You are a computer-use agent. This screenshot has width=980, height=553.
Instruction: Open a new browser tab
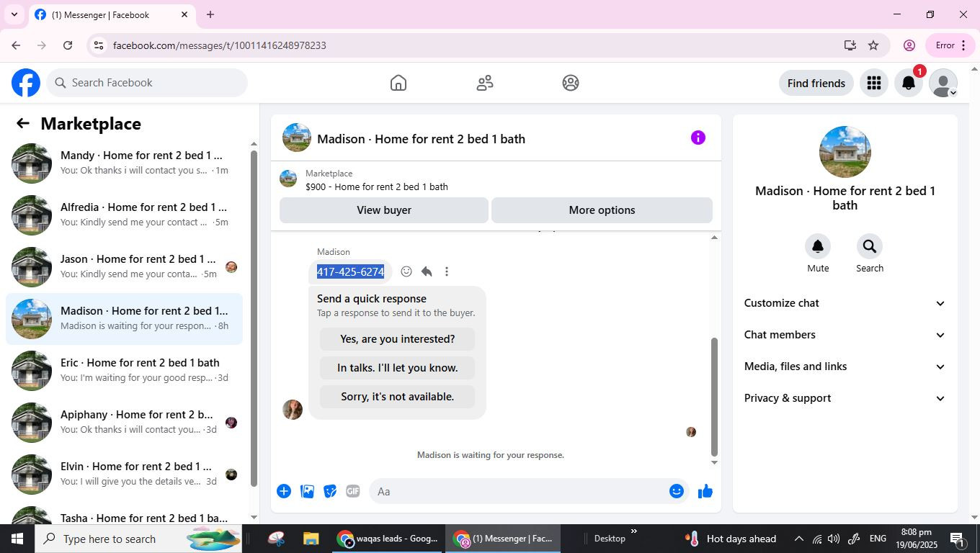(x=210, y=14)
